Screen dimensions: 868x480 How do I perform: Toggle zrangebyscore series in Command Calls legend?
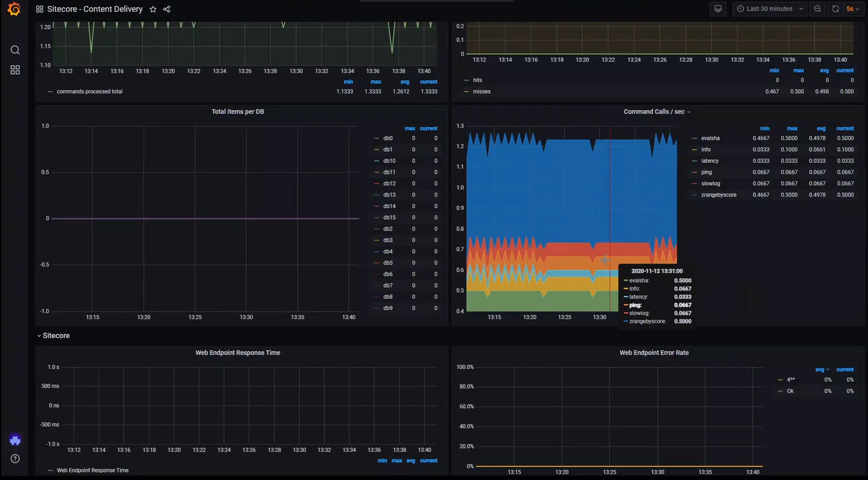tap(718, 195)
